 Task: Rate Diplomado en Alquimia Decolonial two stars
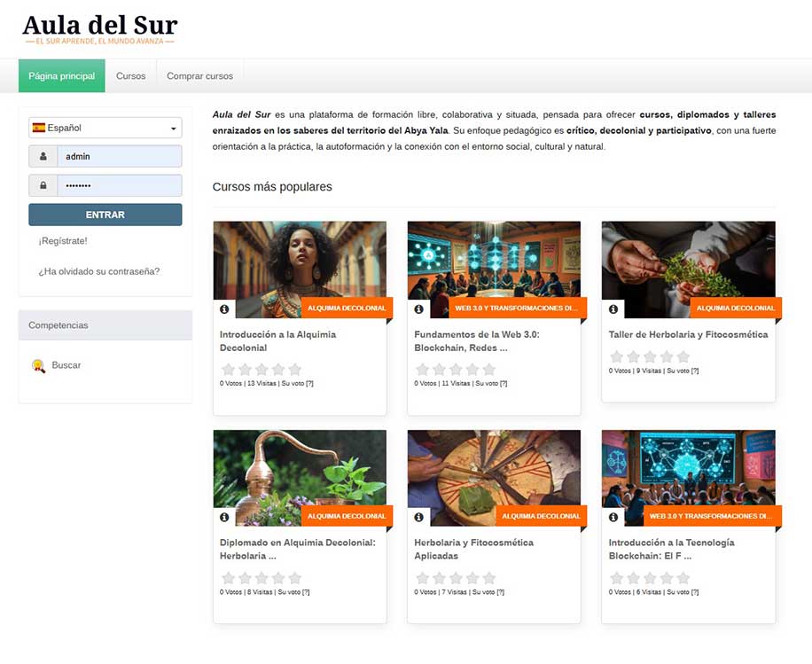pos(245,577)
